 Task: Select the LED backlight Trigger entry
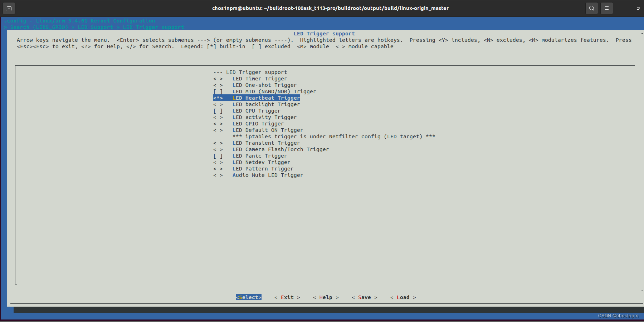(266, 104)
